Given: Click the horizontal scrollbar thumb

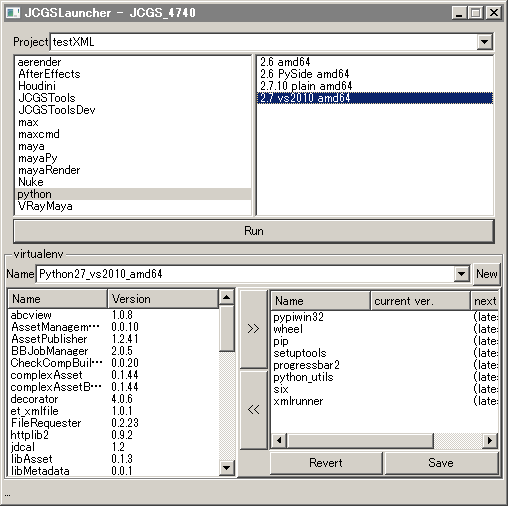Looking at the screenshot, I should point(360,440).
